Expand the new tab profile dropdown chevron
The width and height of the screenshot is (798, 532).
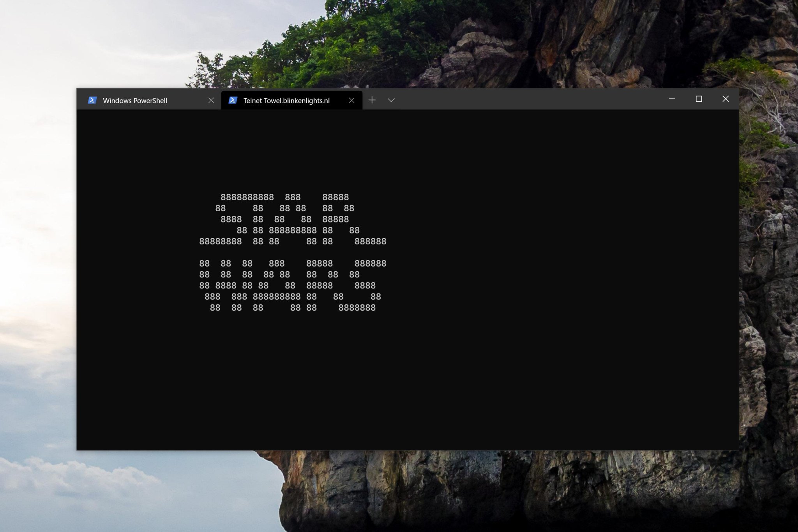(391, 100)
